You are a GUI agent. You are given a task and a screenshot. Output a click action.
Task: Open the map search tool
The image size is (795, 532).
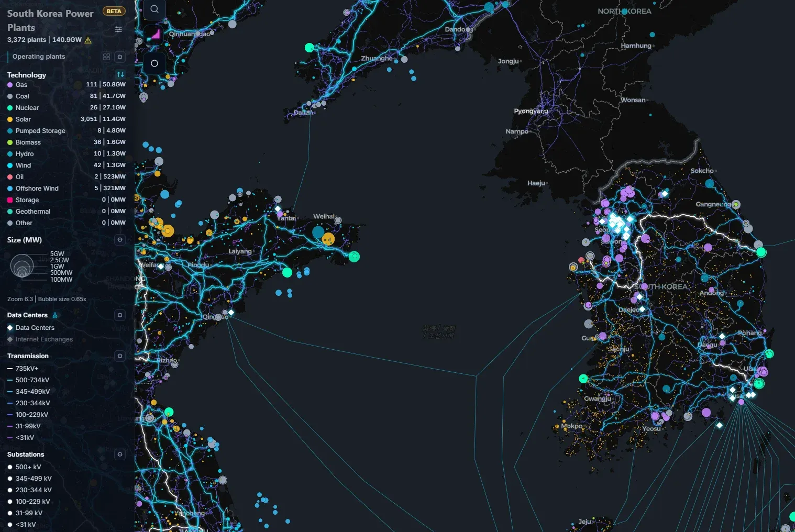[x=154, y=9]
